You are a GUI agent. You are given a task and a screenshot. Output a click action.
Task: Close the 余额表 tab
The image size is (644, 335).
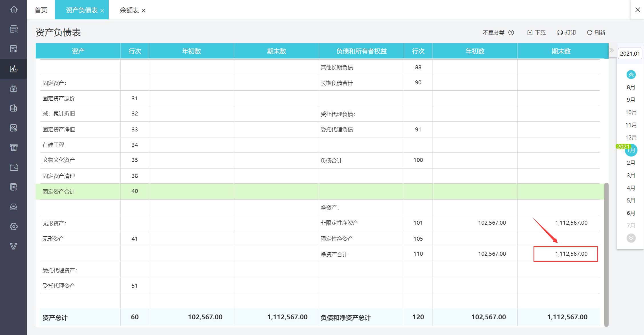click(143, 11)
